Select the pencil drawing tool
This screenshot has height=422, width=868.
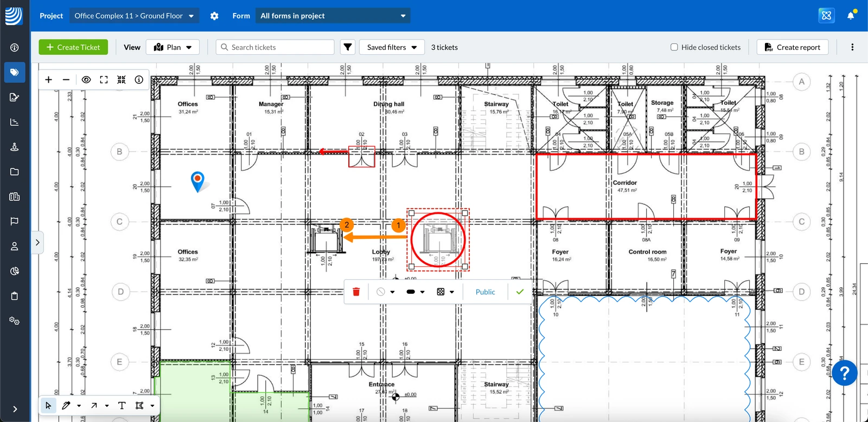pos(66,405)
